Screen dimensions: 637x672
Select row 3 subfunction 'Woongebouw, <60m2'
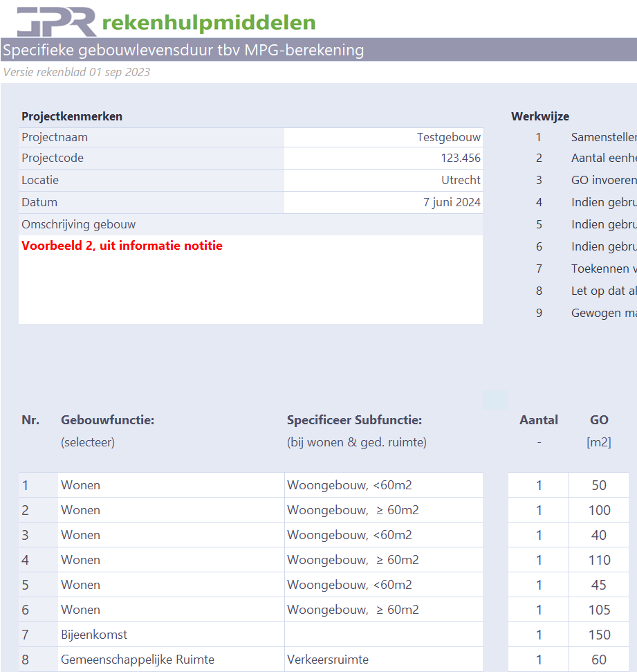click(384, 535)
